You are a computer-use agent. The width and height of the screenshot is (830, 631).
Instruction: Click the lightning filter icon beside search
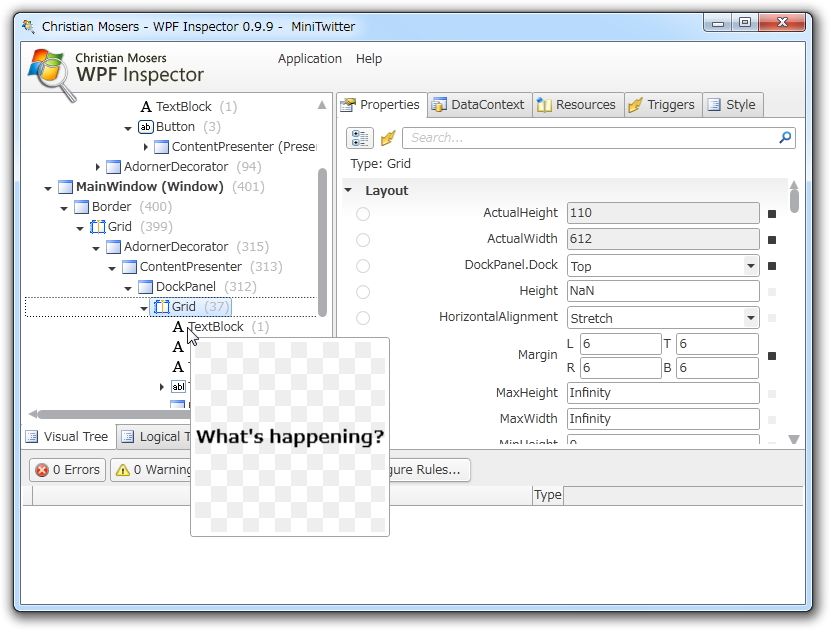[388, 138]
